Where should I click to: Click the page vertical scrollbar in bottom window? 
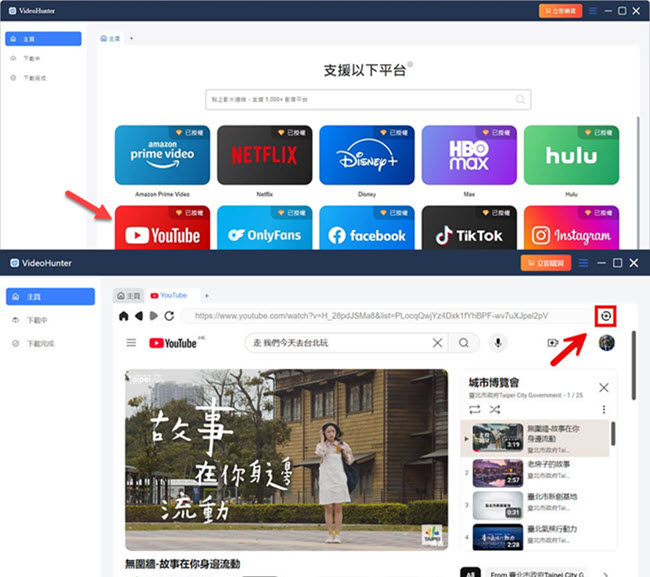(x=633, y=365)
